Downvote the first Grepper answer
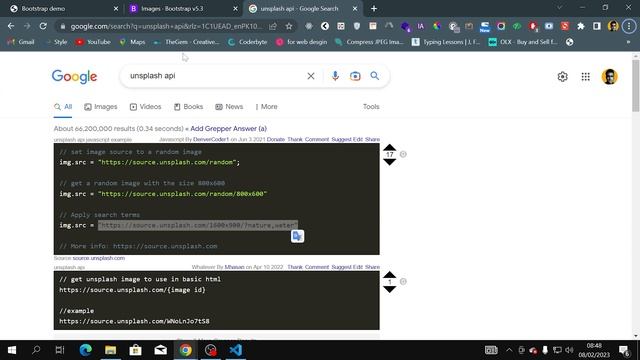The width and height of the screenshot is (640, 360). click(390, 162)
